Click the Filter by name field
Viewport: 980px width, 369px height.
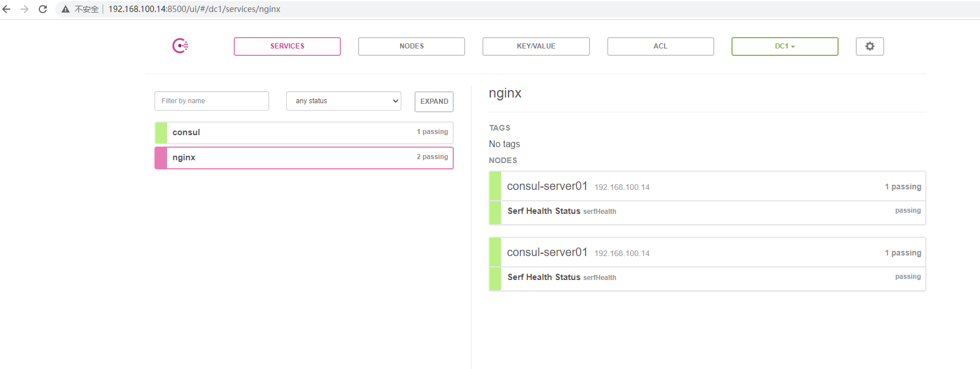pos(212,101)
